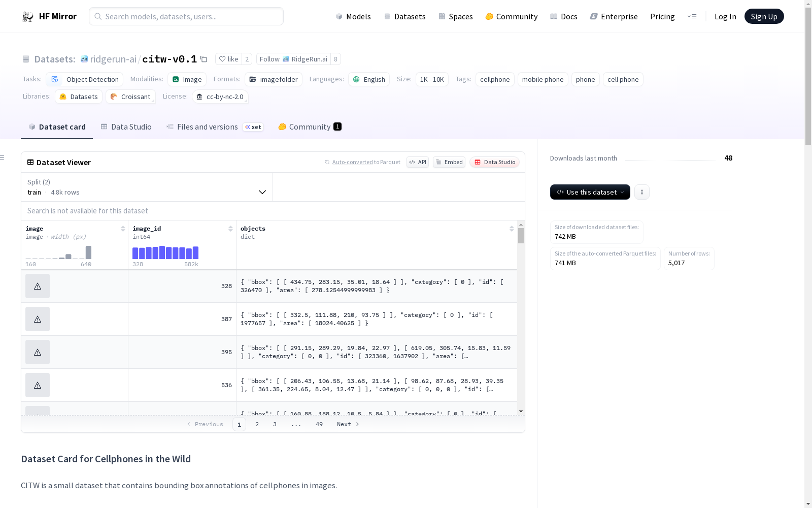
Task: Click the scroll-down arrow of the table scrollbar
Action: point(521,411)
